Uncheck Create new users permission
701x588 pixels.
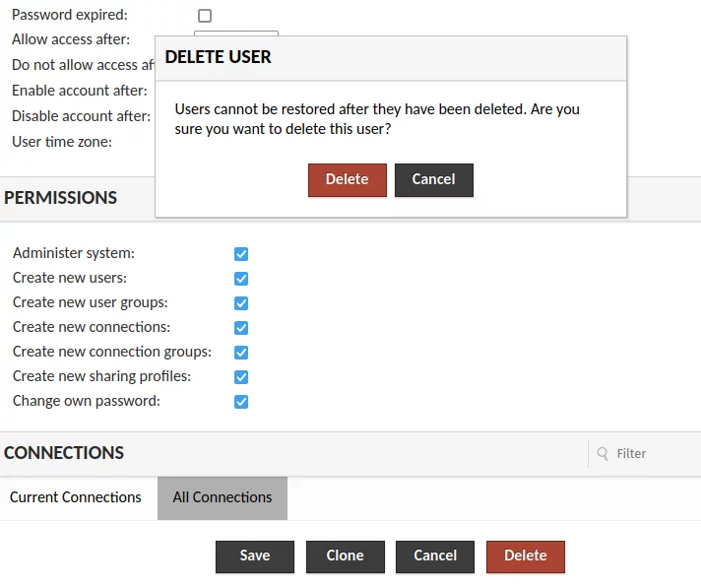click(x=241, y=279)
